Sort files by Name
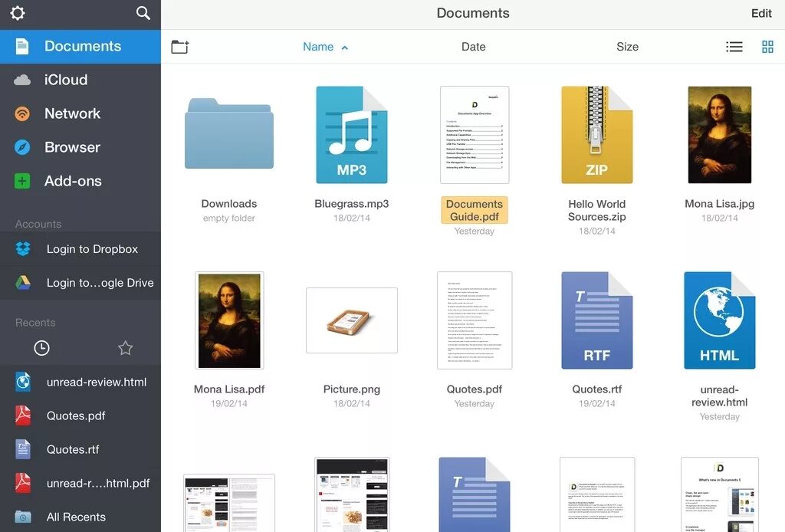Image resolution: width=785 pixels, height=532 pixels. (x=318, y=47)
